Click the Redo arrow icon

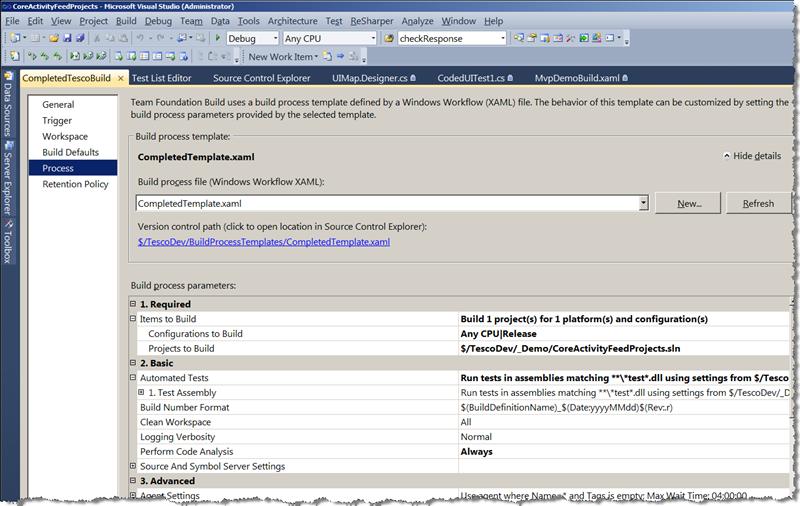(x=160, y=38)
